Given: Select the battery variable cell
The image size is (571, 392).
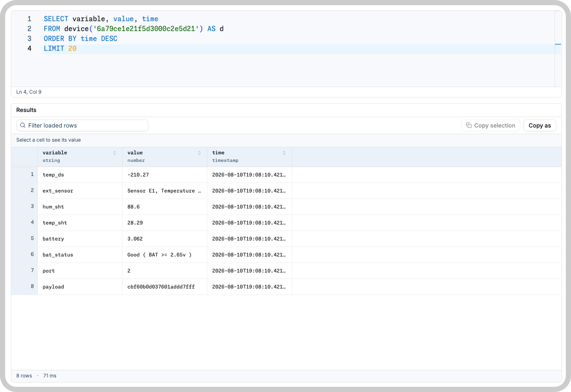Looking at the screenshot, I should pos(80,239).
